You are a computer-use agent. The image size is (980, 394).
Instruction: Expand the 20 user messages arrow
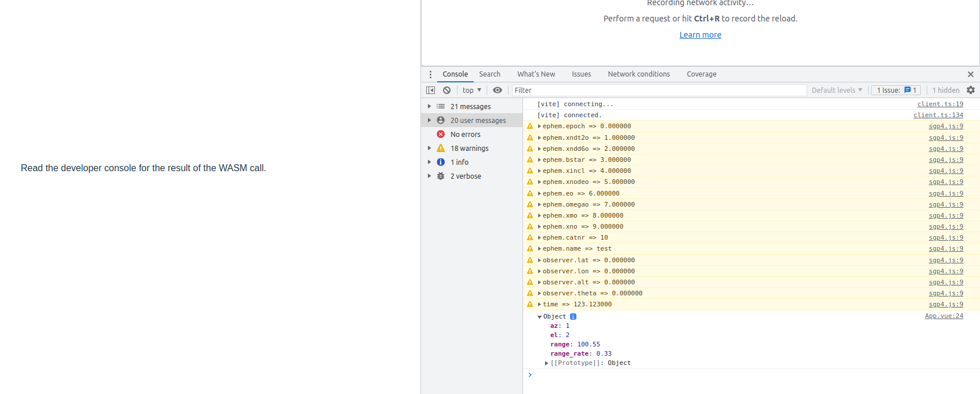429,120
